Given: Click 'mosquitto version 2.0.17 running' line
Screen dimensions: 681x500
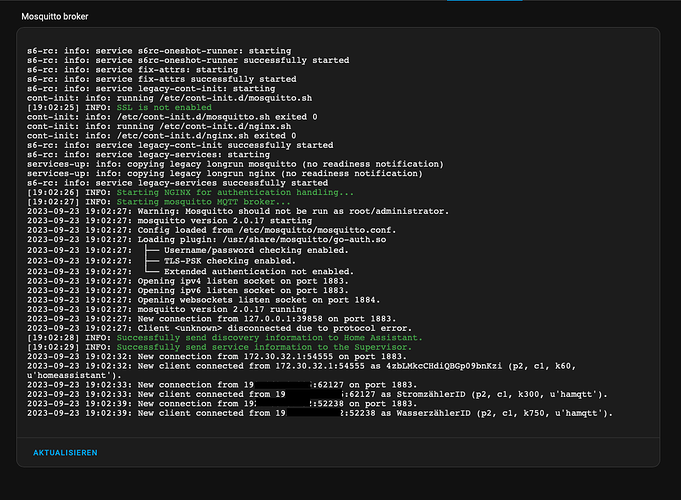Looking at the screenshot, I should 167,309.
